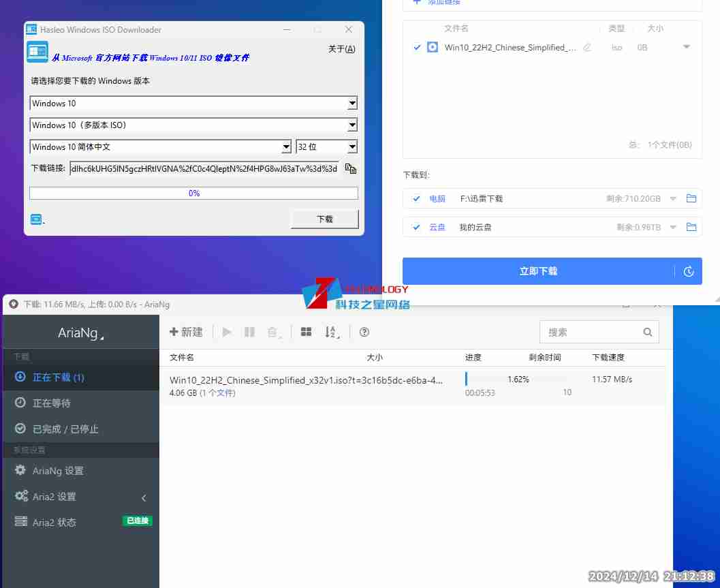
Task: Click the 0% progress bar in Hasleo
Action: pyautogui.click(x=193, y=193)
